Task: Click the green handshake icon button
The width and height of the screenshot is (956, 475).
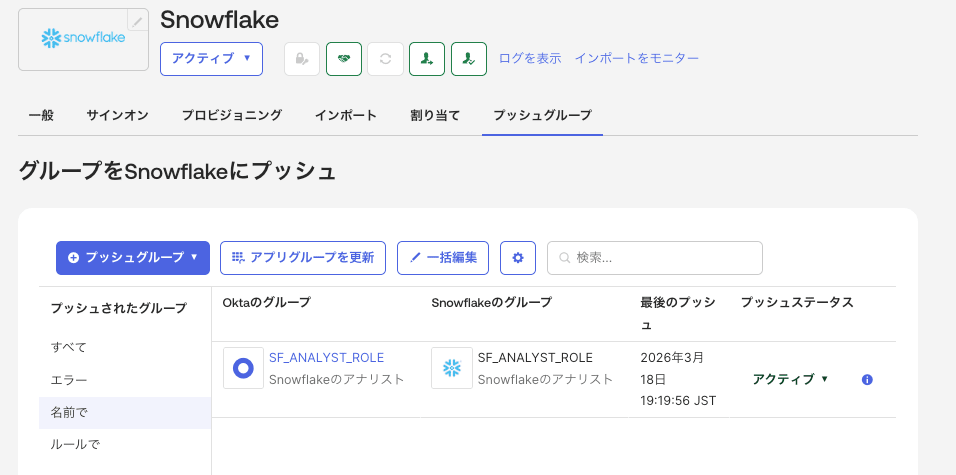Action: click(343, 59)
